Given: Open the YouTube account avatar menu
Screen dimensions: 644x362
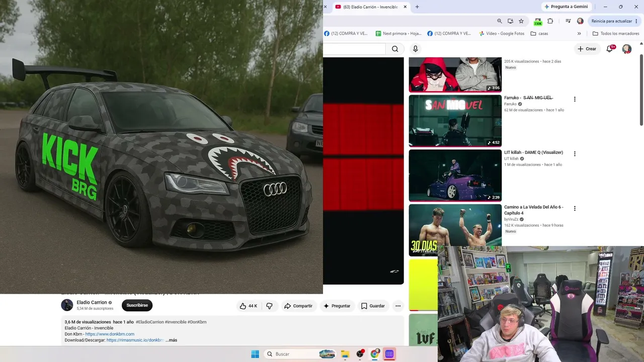Looking at the screenshot, I should pyautogui.click(x=626, y=49).
